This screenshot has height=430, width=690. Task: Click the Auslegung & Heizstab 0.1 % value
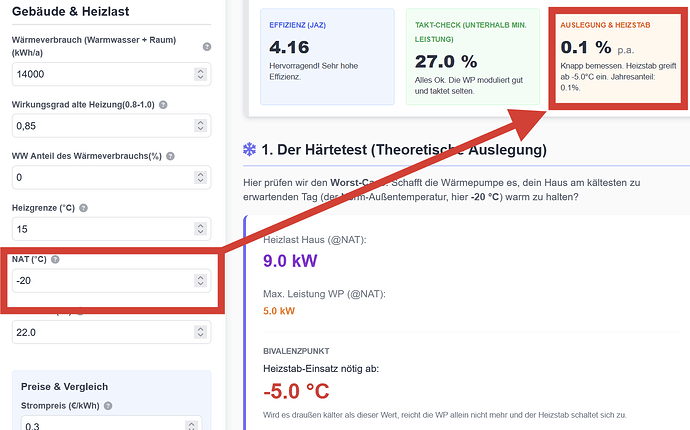tap(586, 47)
